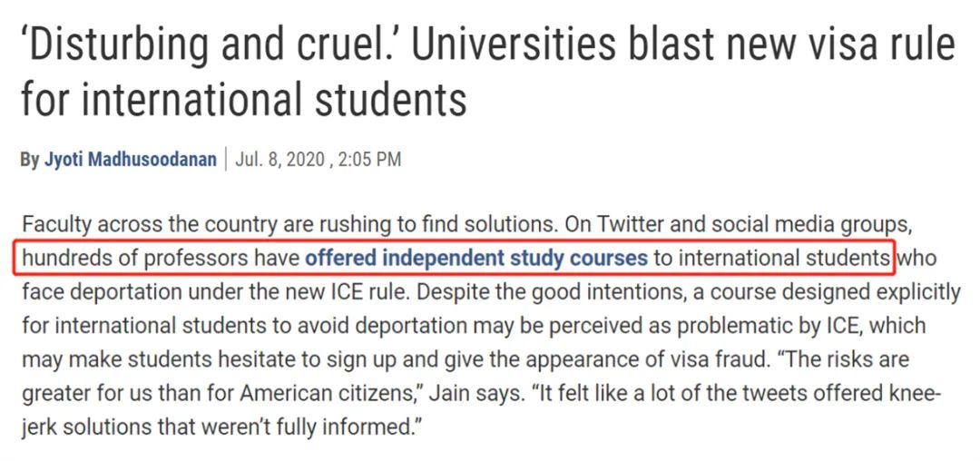Click 'Faculty across the country' at the paragraph start
The height and width of the screenshot is (461, 980).
(x=135, y=223)
